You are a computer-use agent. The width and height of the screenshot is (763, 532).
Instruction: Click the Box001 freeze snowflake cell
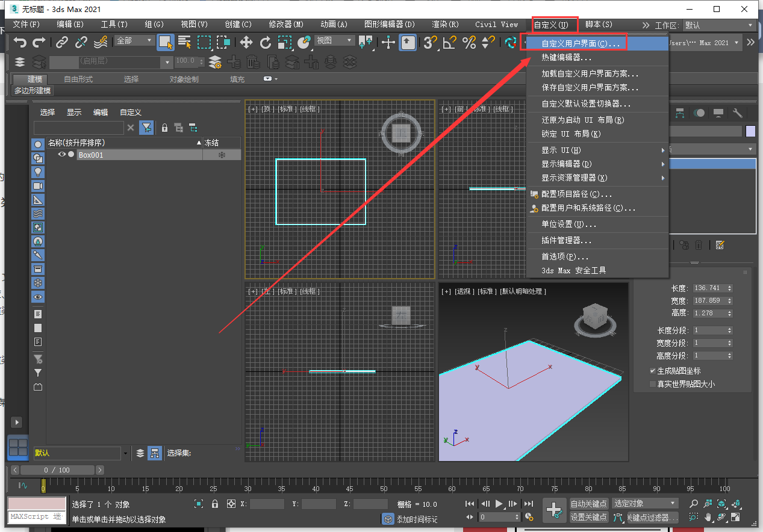(x=222, y=155)
